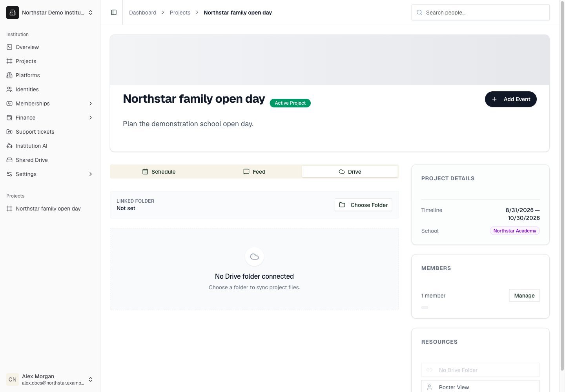Image resolution: width=565 pixels, height=392 pixels.
Task: Open Northstar family open day in sidebar
Action: pos(50,209)
